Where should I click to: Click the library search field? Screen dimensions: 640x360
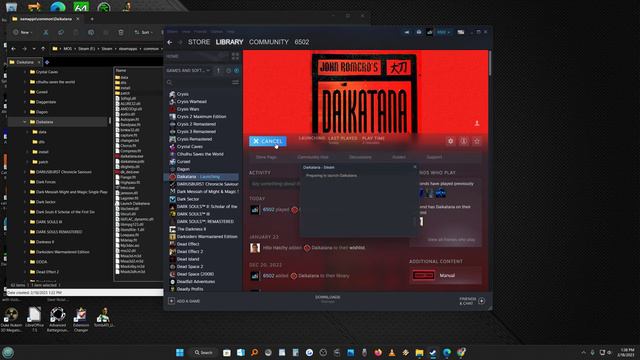pyautogui.click(x=199, y=82)
